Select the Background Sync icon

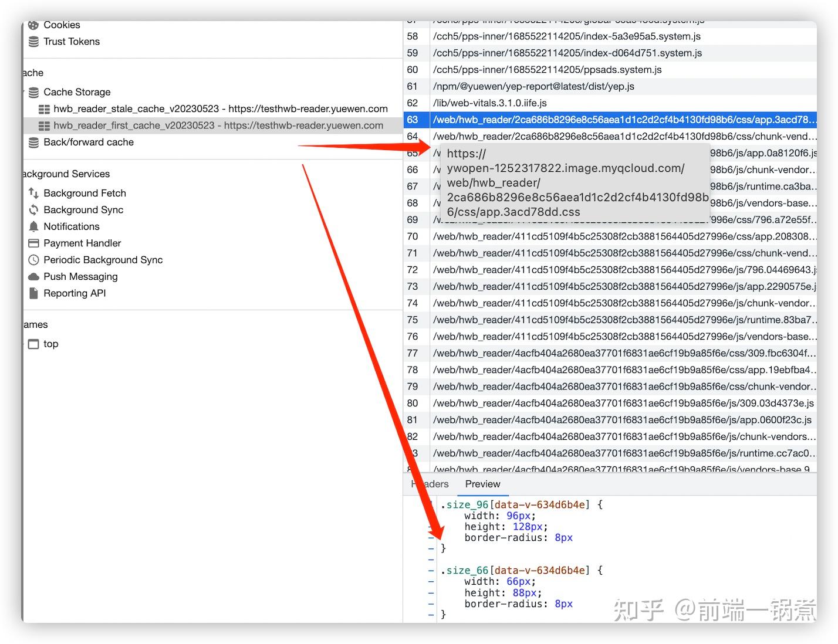click(33, 209)
